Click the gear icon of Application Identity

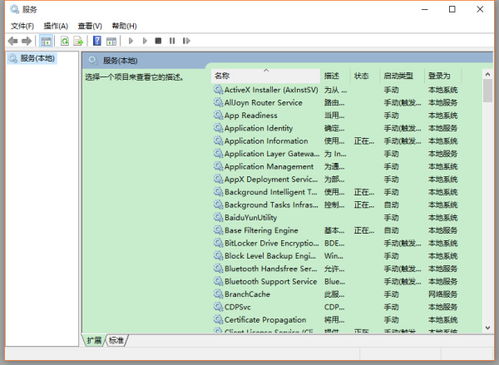pos(218,128)
